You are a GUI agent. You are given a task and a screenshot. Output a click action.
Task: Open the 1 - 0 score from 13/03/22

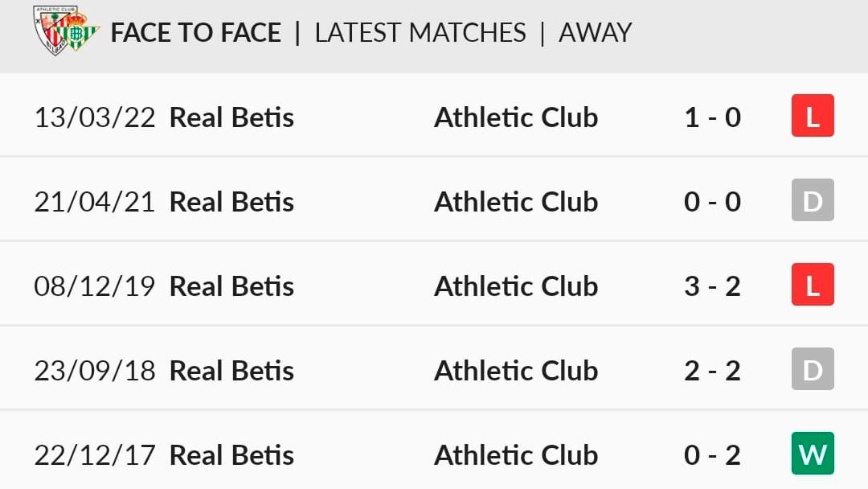(712, 117)
